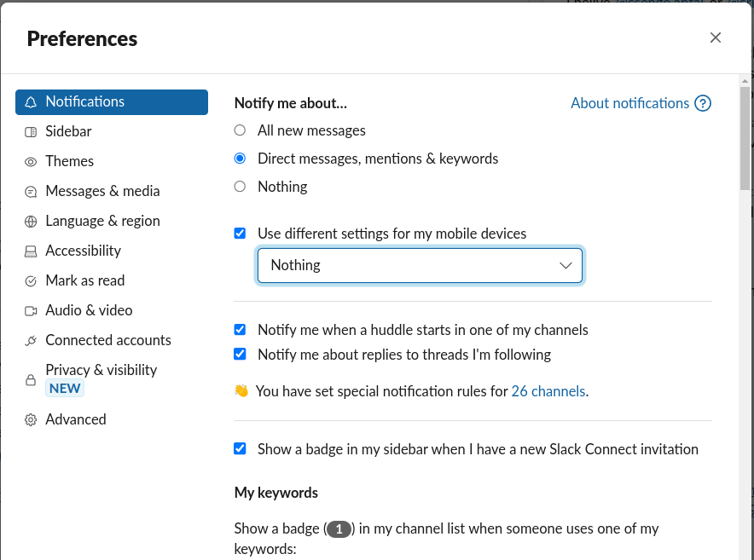Click the checkmark circle icon for Mark as read
The height and width of the screenshot is (560, 754).
[x=31, y=280]
